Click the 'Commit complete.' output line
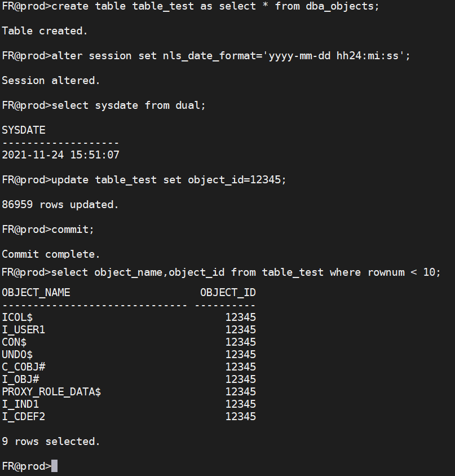The width and height of the screenshot is (455, 476). click(x=51, y=254)
